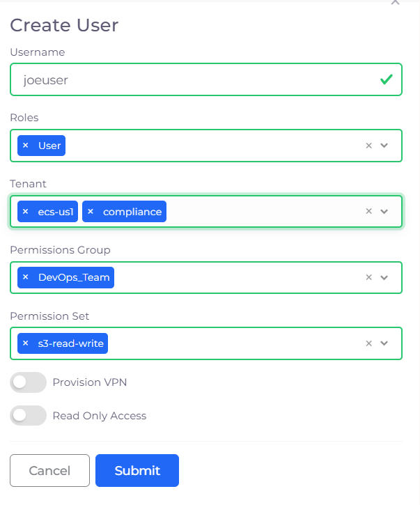The width and height of the screenshot is (420, 505).
Task: Enable the Provision VPN toggle
Action: pyautogui.click(x=28, y=382)
